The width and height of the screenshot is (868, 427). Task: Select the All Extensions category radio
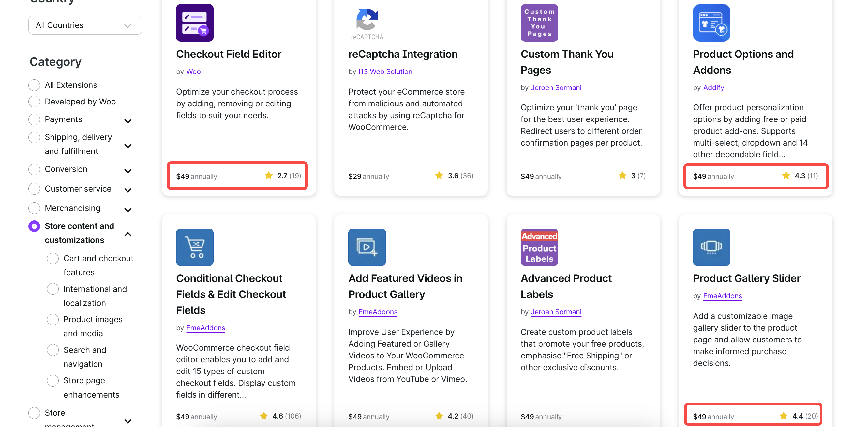point(34,85)
